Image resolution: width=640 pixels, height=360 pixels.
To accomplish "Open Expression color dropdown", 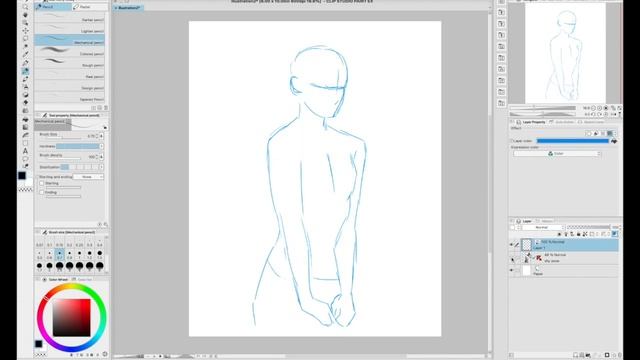I will [x=557, y=153].
